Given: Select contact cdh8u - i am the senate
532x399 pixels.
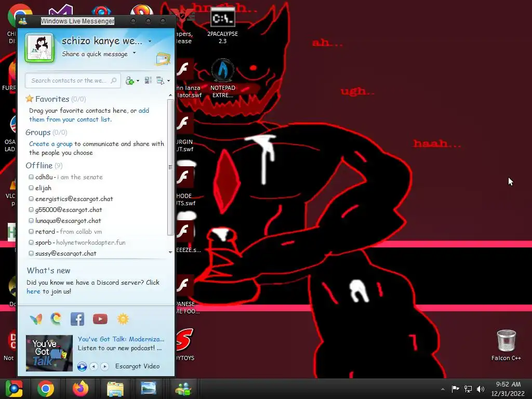Looking at the screenshot, I should coord(69,177).
